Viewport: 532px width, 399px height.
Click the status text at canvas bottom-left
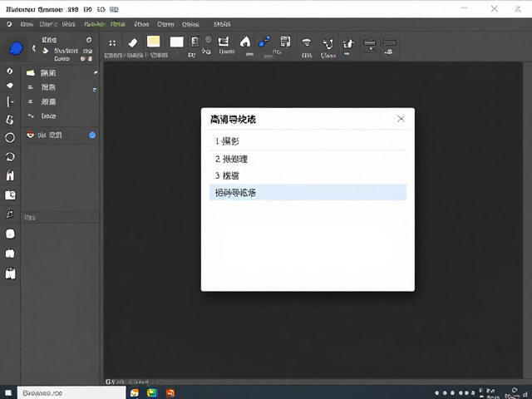coord(127,382)
